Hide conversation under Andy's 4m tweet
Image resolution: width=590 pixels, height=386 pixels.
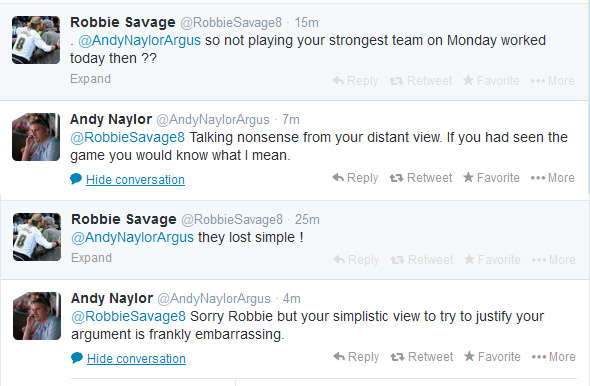[x=136, y=359]
